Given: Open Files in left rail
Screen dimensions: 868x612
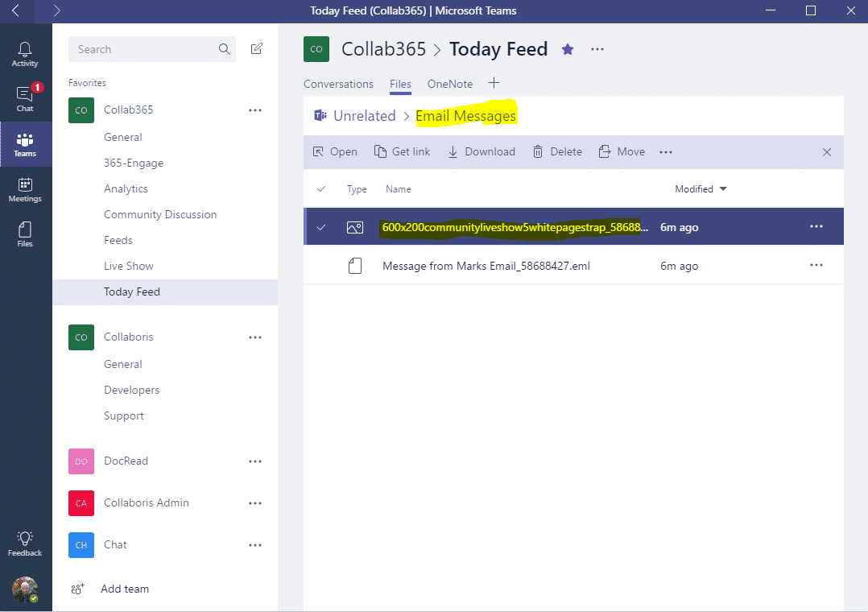Looking at the screenshot, I should 25,234.
